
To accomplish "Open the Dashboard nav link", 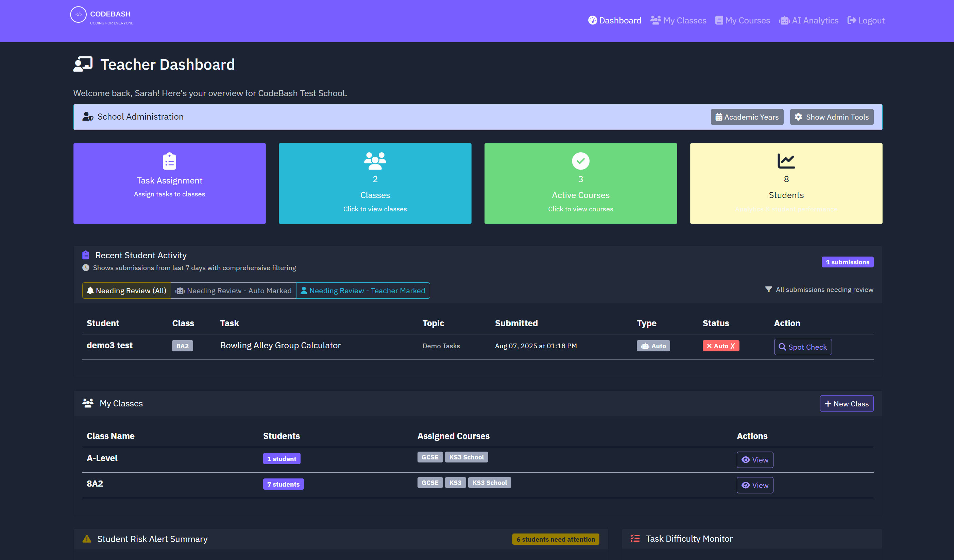I will [615, 20].
